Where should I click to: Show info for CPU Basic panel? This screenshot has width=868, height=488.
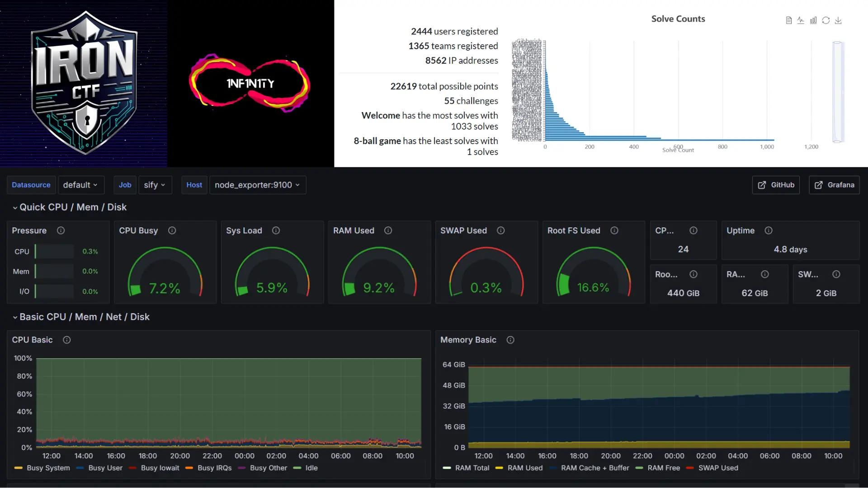(66, 340)
